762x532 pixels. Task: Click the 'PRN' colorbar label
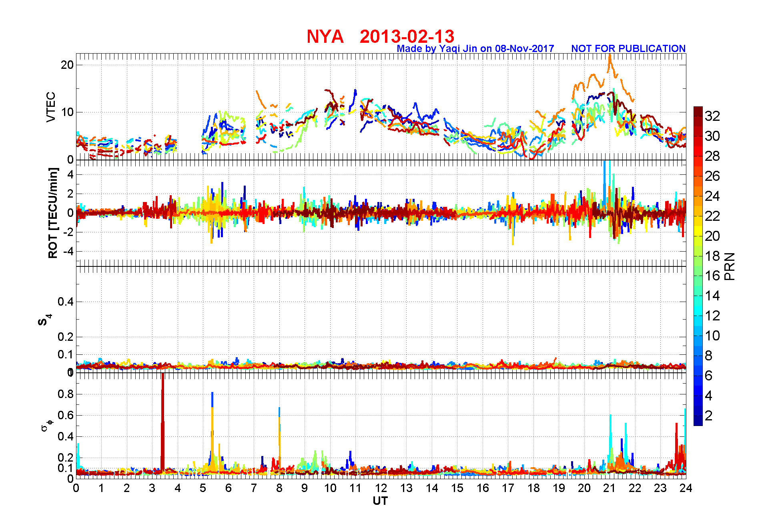click(x=730, y=266)
